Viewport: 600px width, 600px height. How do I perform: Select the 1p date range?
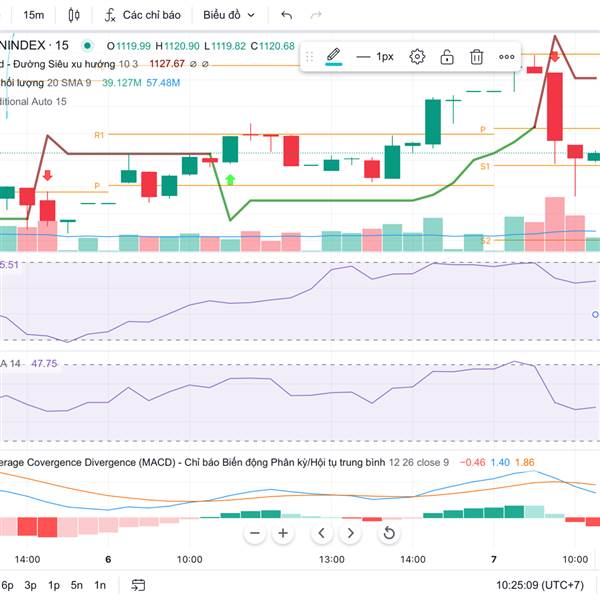[54, 585]
